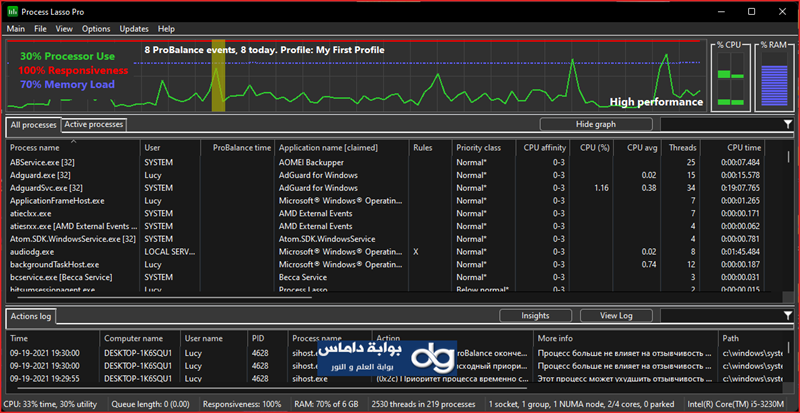Open the Options menu
Image resolution: width=800 pixels, height=413 pixels.
[96, 29]
